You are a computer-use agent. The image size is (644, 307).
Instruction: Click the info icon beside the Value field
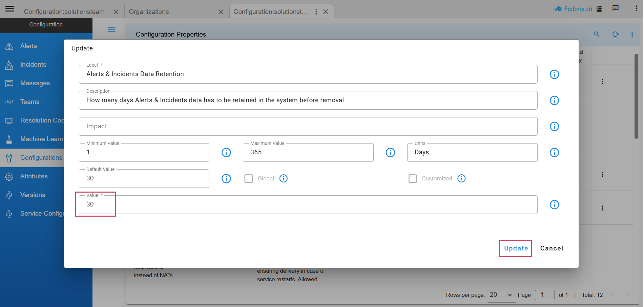(x=554, y=205)
